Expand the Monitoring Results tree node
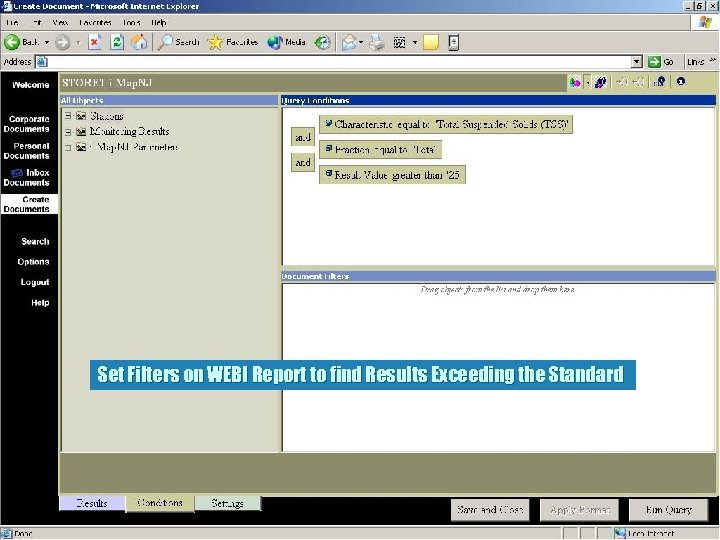This screenshot has height=540, width=720. [x=68, y=132]
